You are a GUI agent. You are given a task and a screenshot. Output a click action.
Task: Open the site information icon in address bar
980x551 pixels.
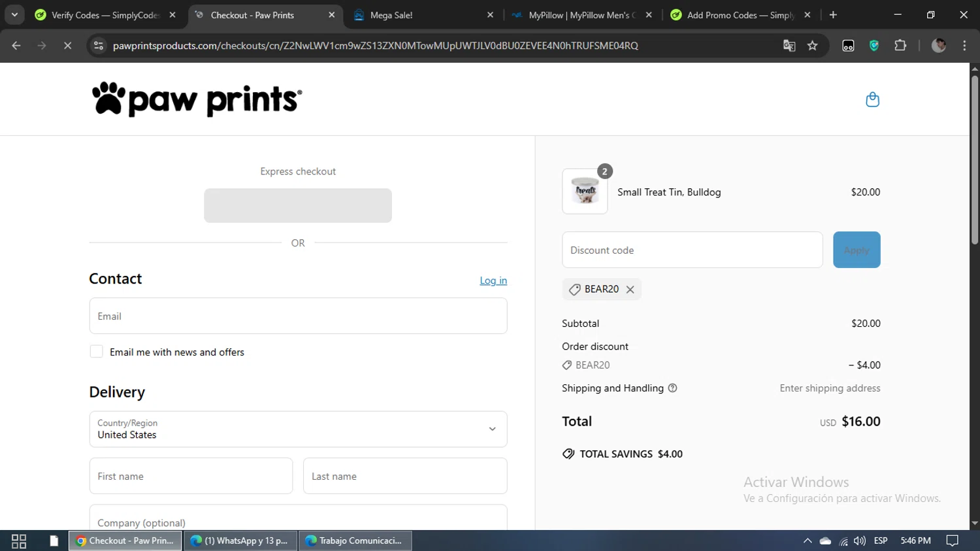[x=99, y=45]
